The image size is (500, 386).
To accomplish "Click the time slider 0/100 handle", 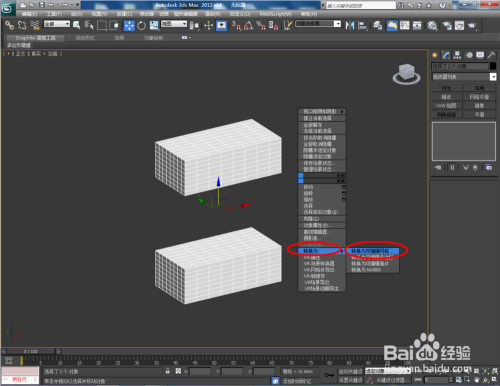I will point(31,351).
